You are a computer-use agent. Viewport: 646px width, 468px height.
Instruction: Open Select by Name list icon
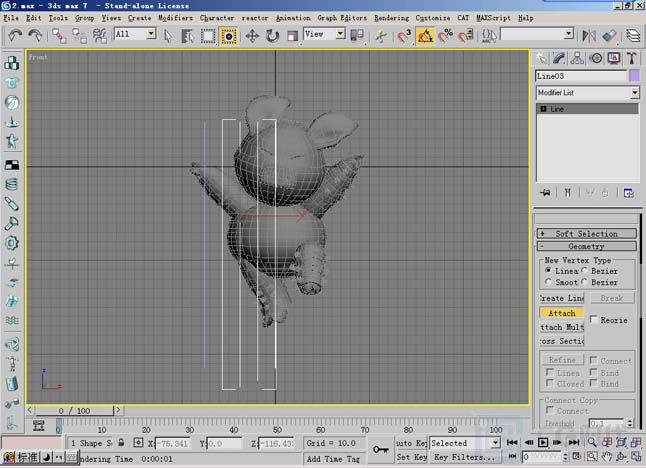click(188, 36)
